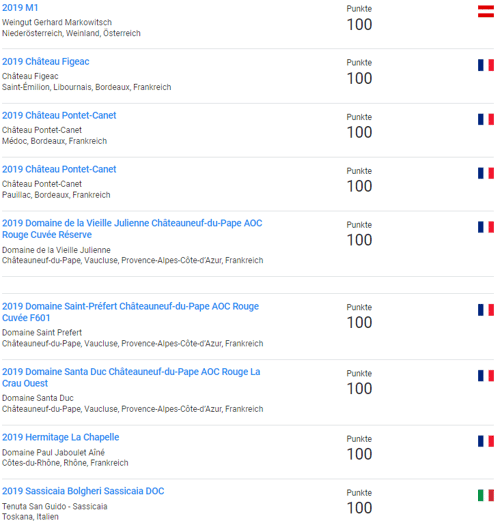
Task: Open Château Pontet-Canet from Pauillac link
Action: [59, 169]
